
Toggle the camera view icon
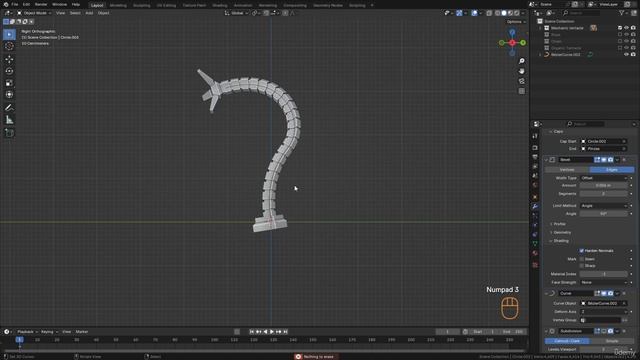tap(522, 81)
